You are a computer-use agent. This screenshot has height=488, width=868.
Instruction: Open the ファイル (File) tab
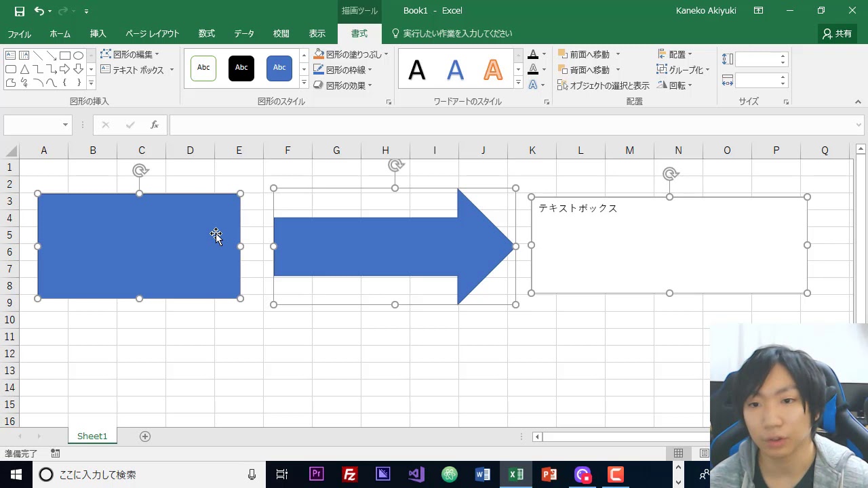click(19, 34)
